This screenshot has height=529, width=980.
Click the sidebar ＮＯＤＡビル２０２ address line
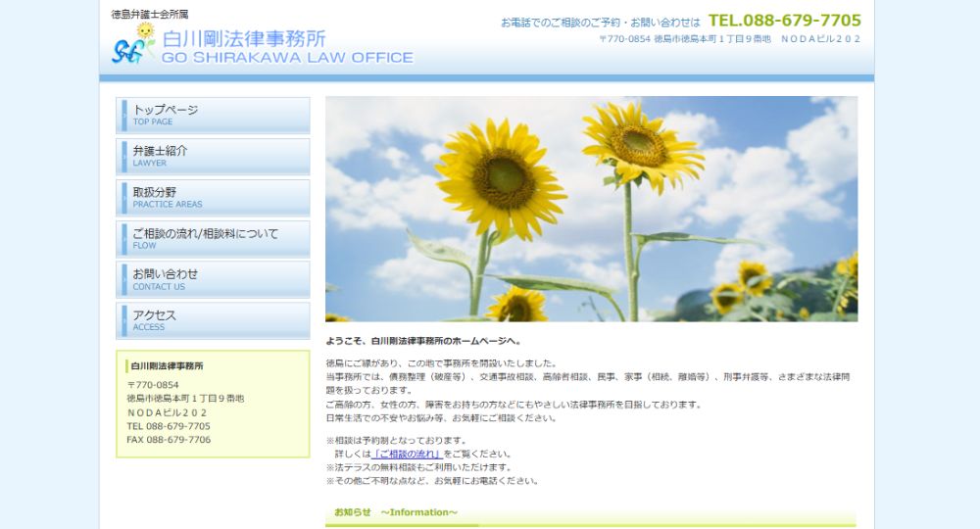pos(166,412)
